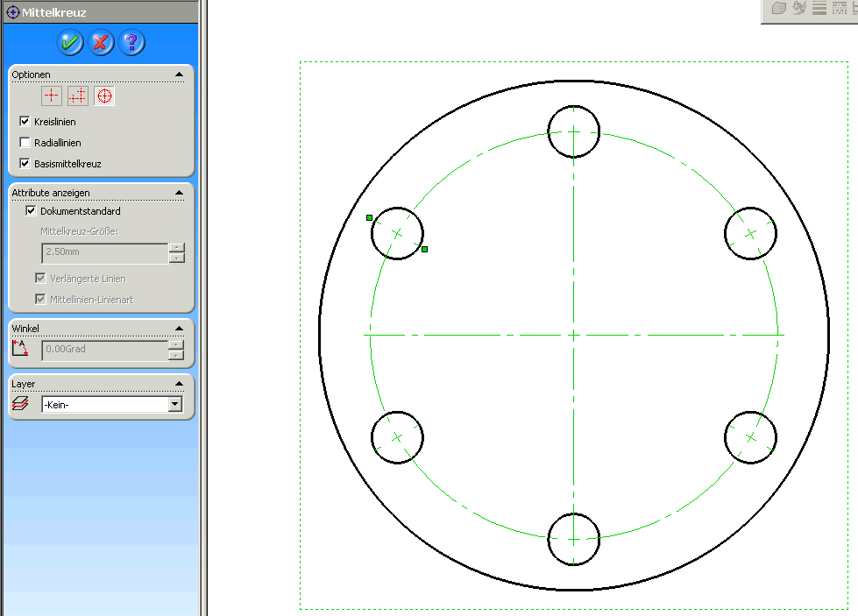The image size is (858, 616).
Task: Toggle the Verlängerte Linien checkbox
Action: tap(40, 278)
